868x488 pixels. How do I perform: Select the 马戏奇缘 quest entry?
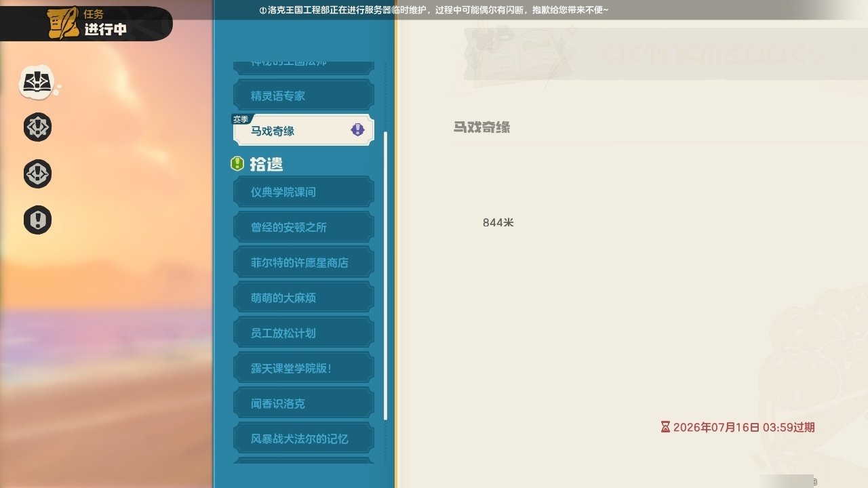[x=303, y=130]
